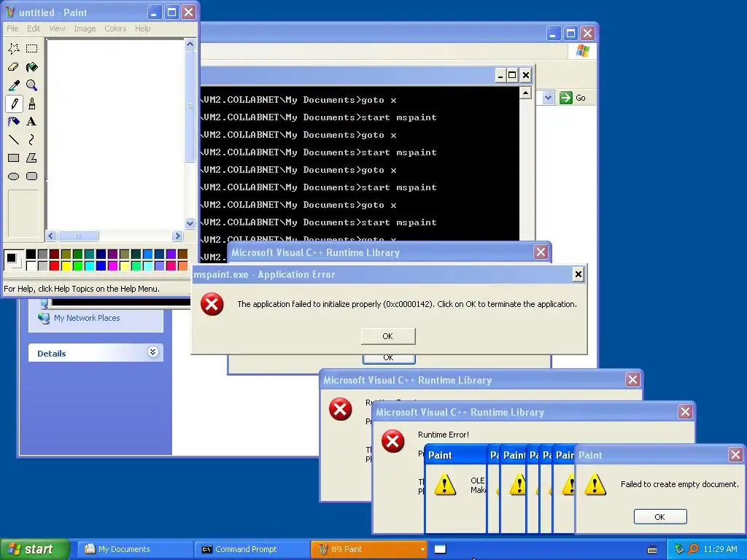Click the clock showing 11:29 AM

(720, 549)
